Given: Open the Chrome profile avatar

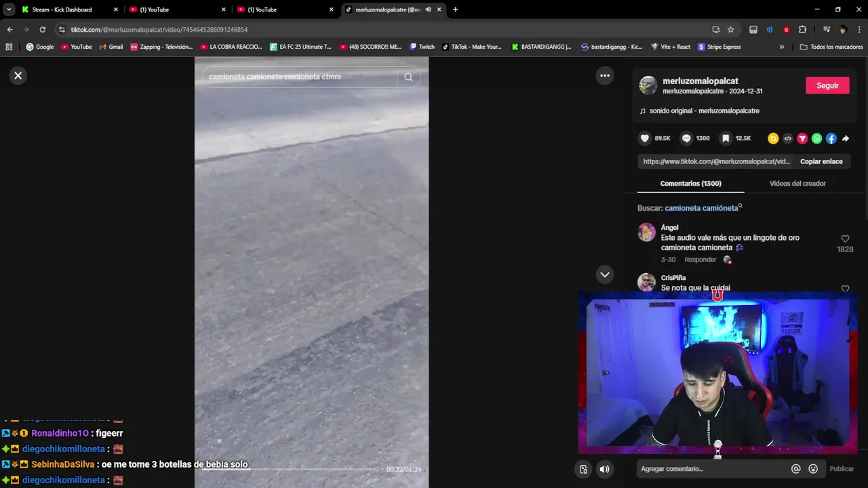Looking at the screenshot, I should tap(843, 30).
